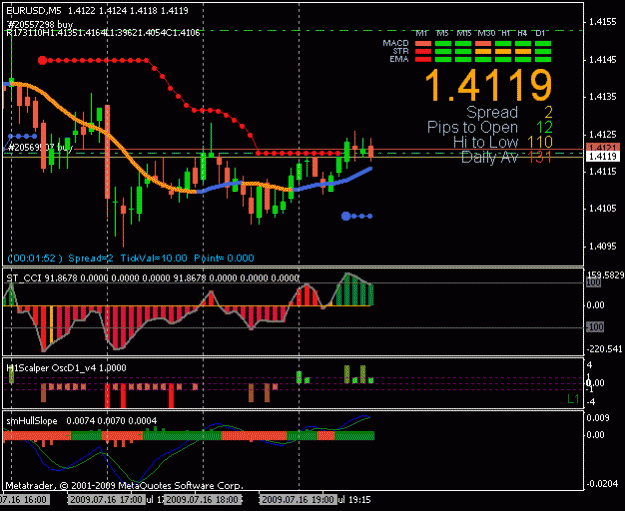Click the MACD M5 green signal block
This screenshot has width=625, height=511.
click(x=443, y=44)
